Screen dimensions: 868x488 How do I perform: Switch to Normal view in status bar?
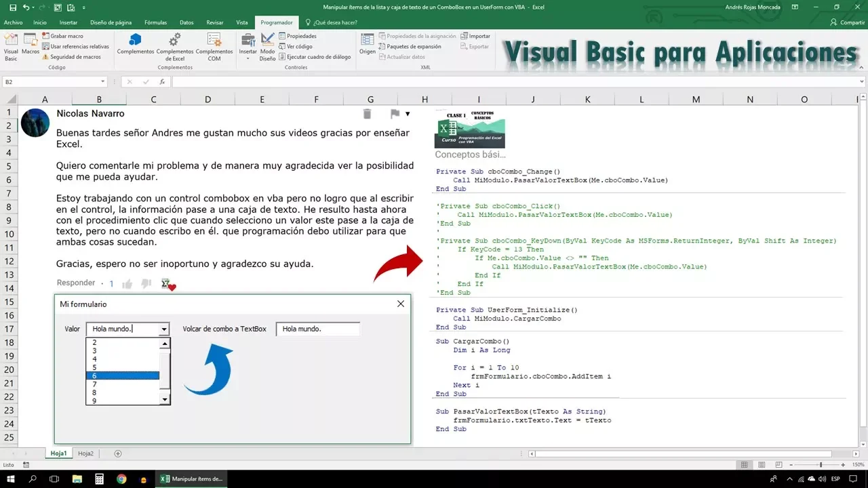tap(744, 465)
